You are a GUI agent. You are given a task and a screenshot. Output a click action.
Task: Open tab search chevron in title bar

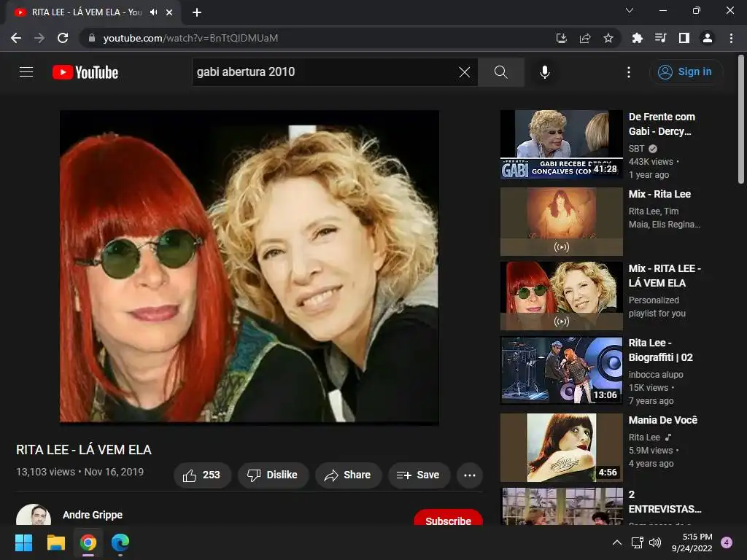(x=630, y=10)
